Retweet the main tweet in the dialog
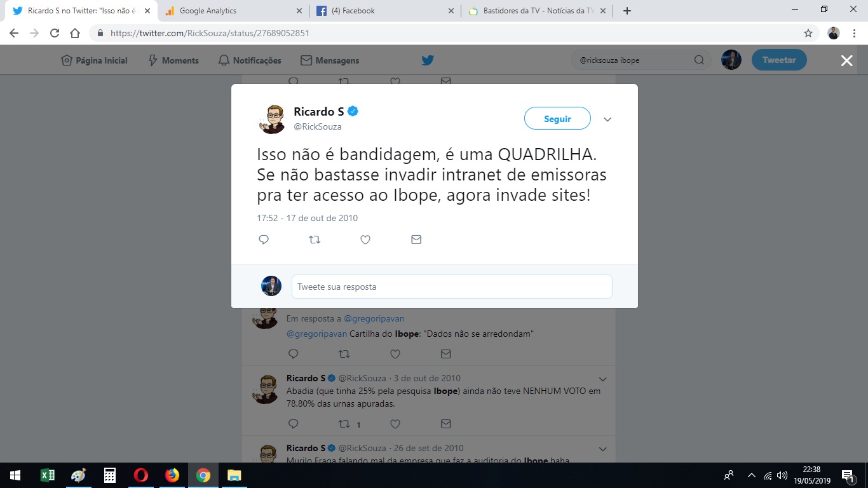The height and width of the screenshot is (488, 868). click(x=315, y=240)
